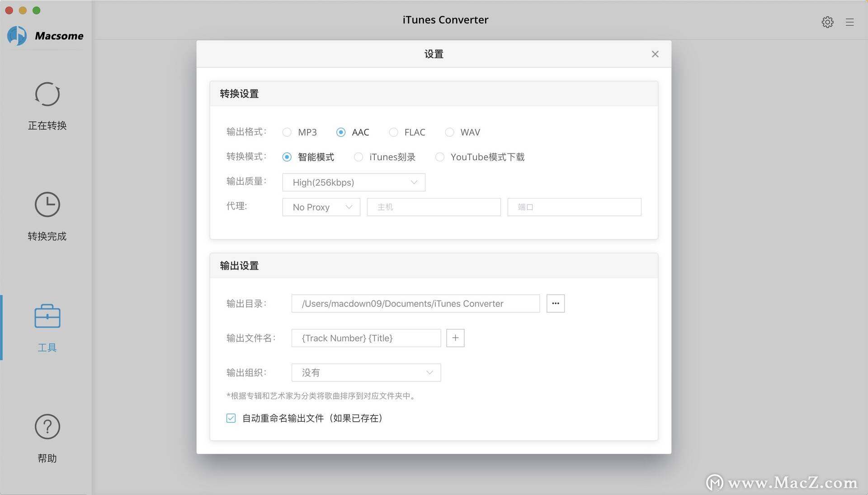Expand the No Proxy dropdown

click(x=321, y=207)
